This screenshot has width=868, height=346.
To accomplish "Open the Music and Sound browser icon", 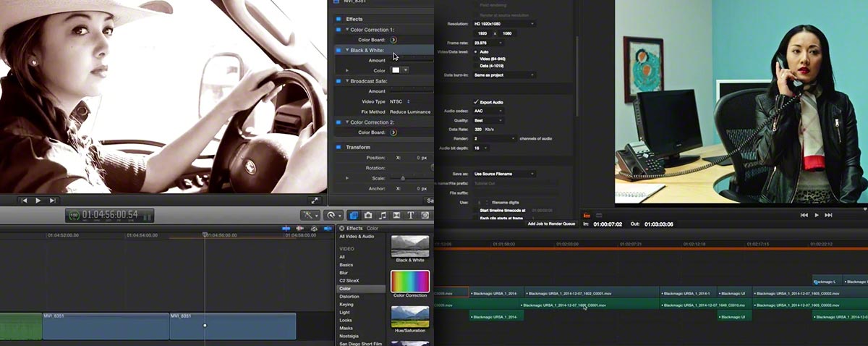I will coord(383,215).
